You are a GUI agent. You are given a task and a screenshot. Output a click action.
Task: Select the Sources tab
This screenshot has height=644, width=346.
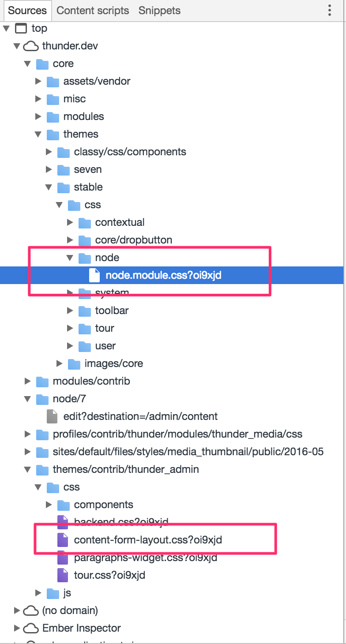pyautogui.click(x=27, y=11)
